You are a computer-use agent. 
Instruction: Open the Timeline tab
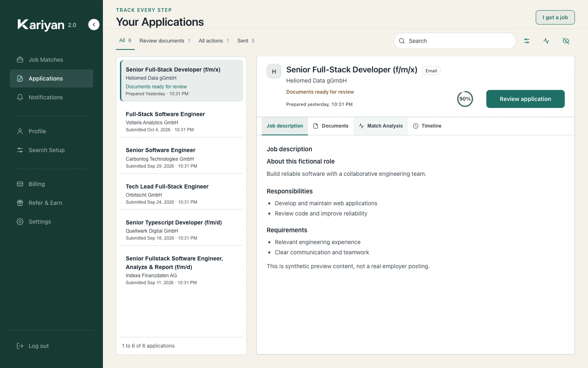pos(427,126)
